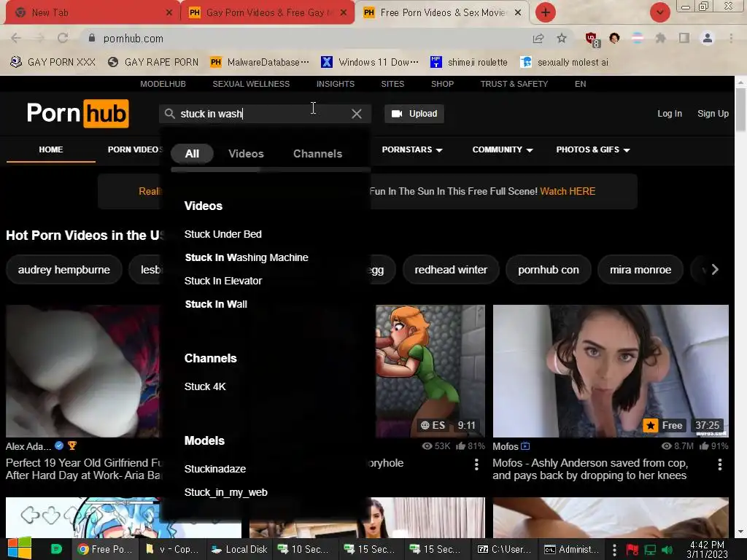Click the redhead winter tag chip
This screenshot has height=560, width=747.
pyautogui.click(x=451, y=270)
